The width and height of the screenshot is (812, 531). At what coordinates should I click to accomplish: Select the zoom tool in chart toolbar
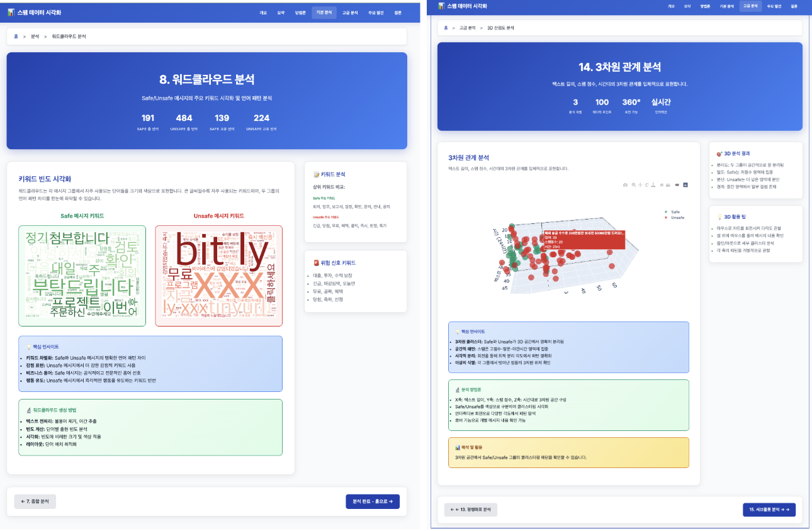[x=634, y=185]
